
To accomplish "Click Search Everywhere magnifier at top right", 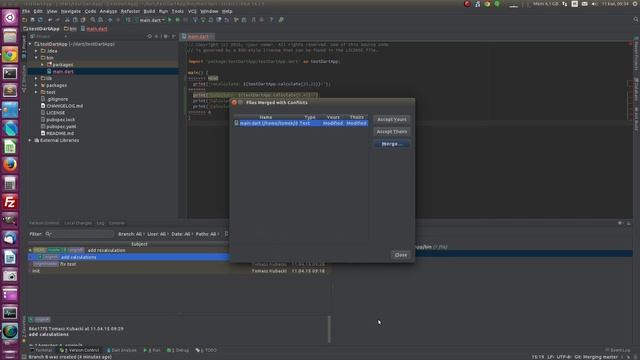I will pyautogui.click(x=636, y=19).
